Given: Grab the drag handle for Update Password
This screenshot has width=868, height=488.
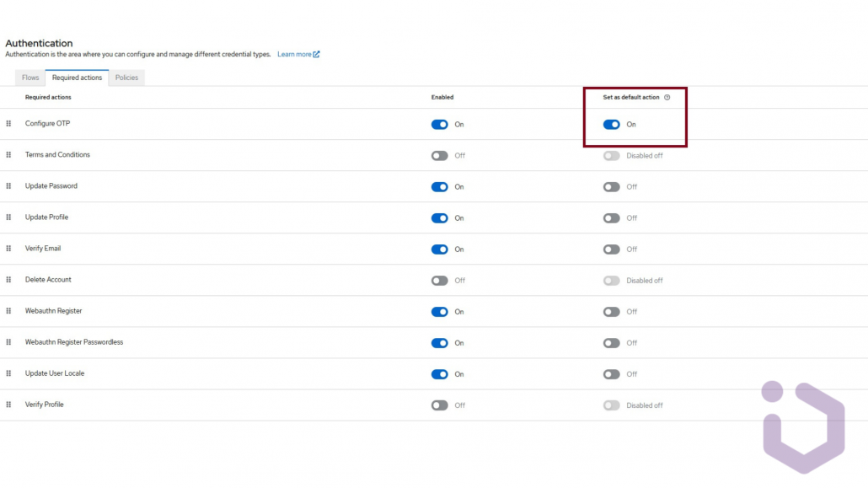Looking at the screenshot, I should pyautogui.click(x=8, y=186).
